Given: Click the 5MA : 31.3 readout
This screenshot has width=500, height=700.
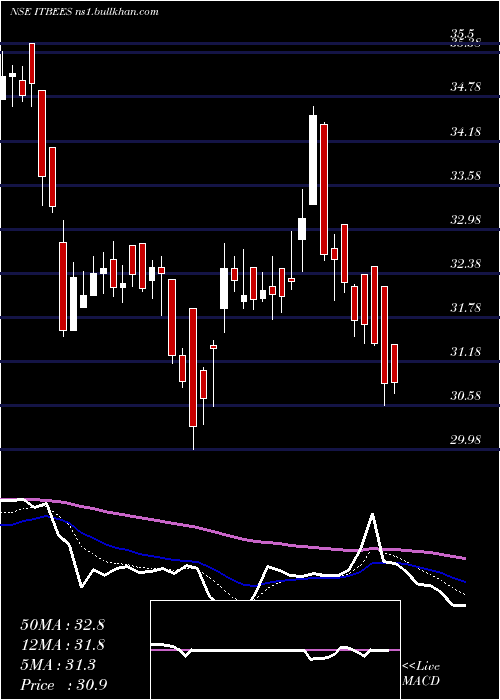Looking at the screenshot, I should point(58,665).
